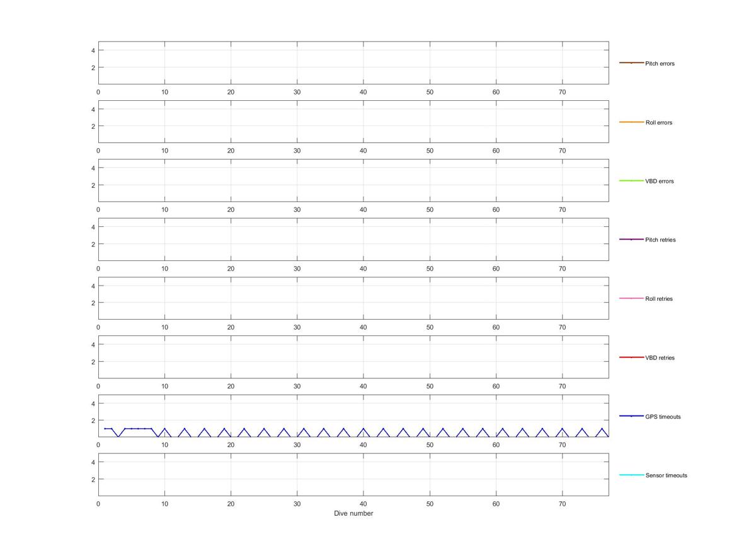Select the orange line sample beside Roll errors

(x=631, y=122)
